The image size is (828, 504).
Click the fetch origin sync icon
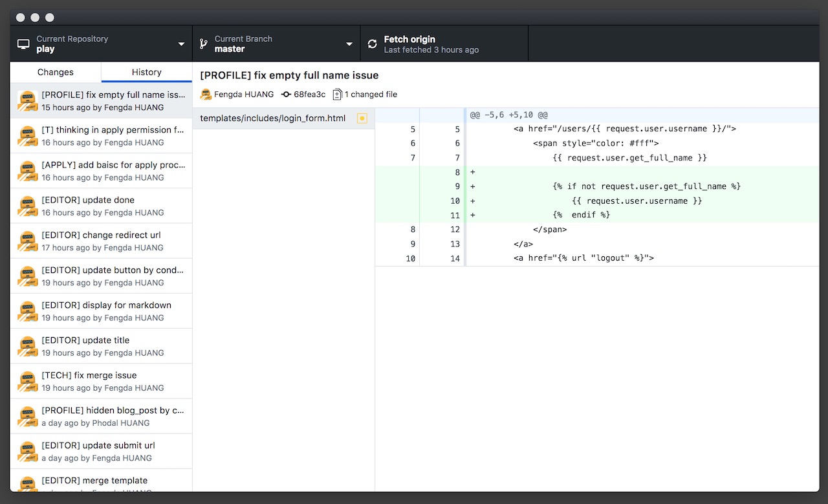pos(372,44)
